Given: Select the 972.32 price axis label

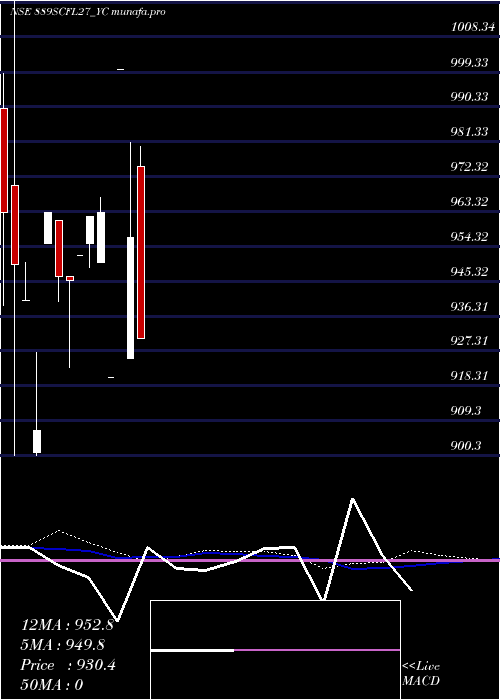Looking at the screenshot, I should (469, 167).
